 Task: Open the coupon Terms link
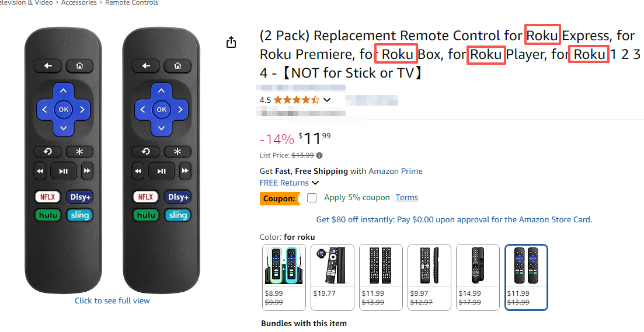click(406, 198)
